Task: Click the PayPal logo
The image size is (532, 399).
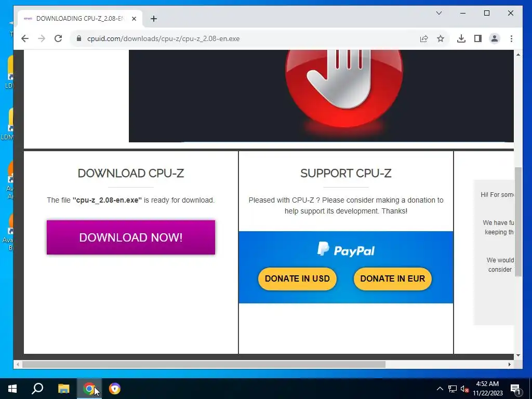Action: coord(345,250)
